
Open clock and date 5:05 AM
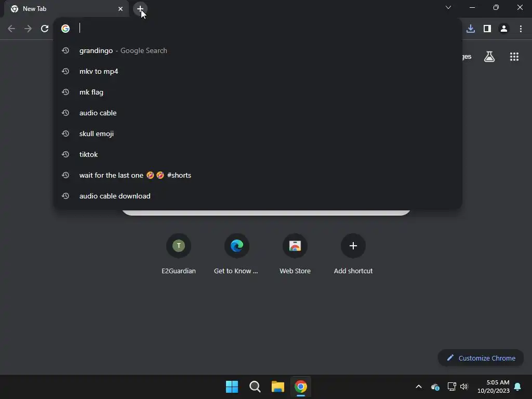(494, 387)
